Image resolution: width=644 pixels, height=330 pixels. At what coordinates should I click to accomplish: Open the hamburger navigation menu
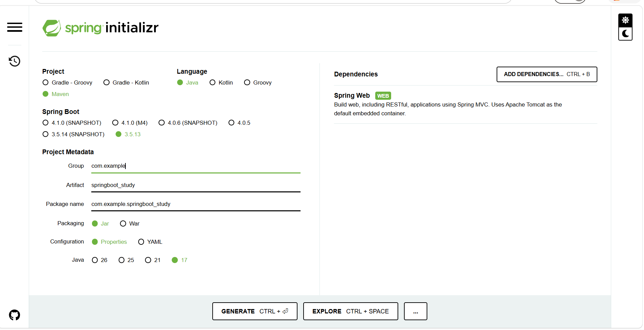[x=15, y=27]
